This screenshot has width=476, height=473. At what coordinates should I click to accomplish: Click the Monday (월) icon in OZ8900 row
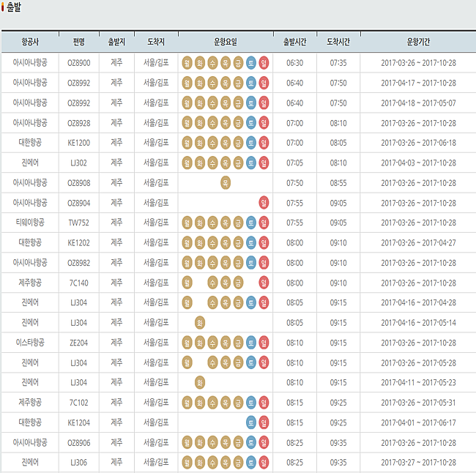(187, 63)
